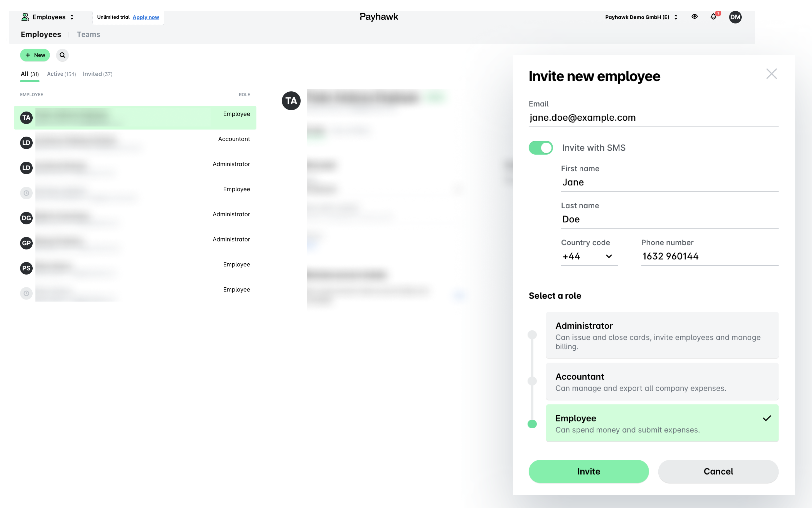Screen dimensions: 812x508
Task: Select the Administrator role radio dot
Action: point(532,335)
